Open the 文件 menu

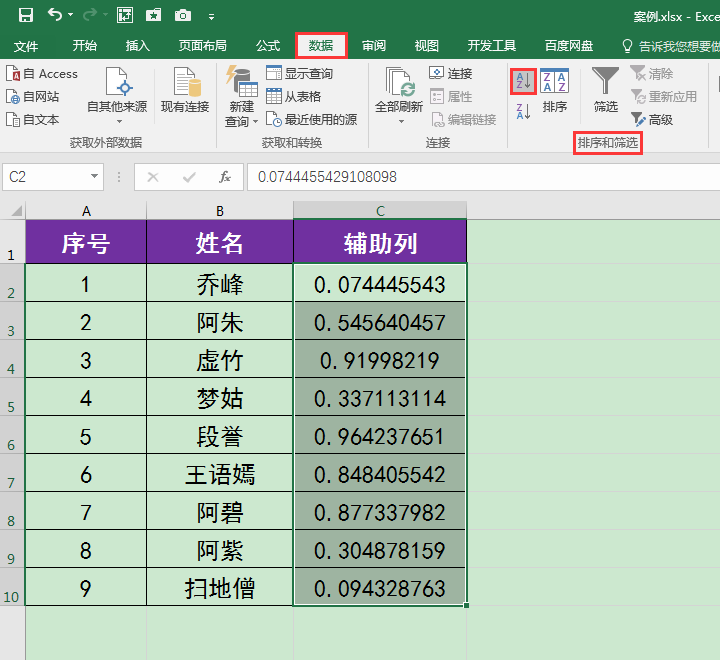[x=26, y=46]
